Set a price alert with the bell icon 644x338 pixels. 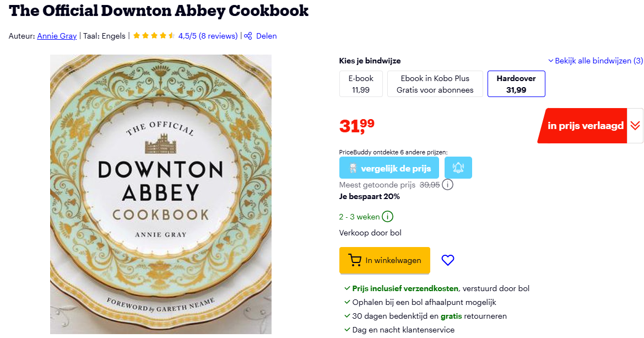458,167
